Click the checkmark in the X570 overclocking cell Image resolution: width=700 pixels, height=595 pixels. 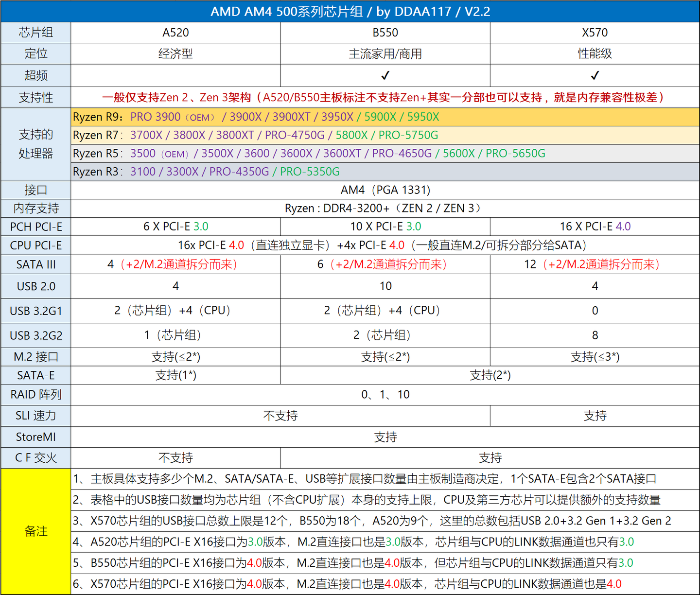tap(595, 75)
